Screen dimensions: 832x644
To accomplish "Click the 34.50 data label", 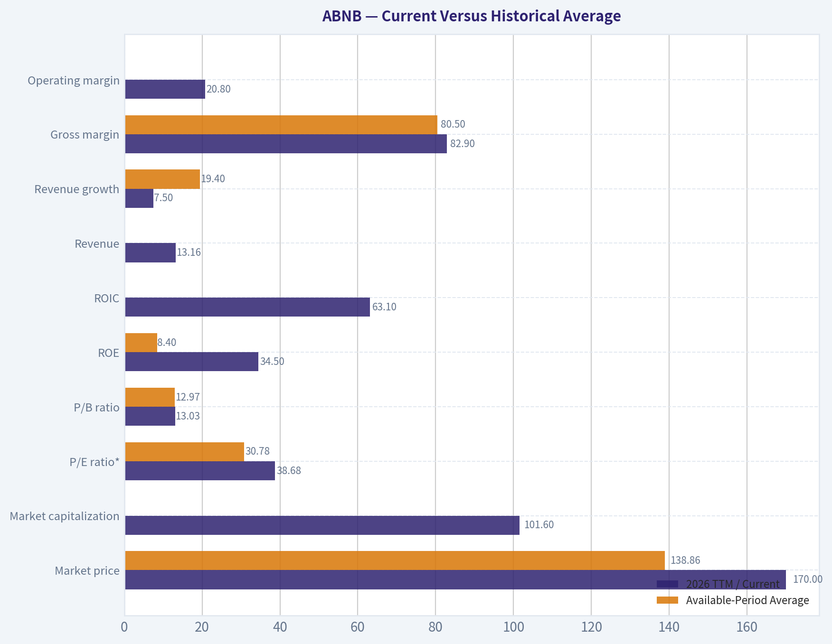I will [273, 362].
